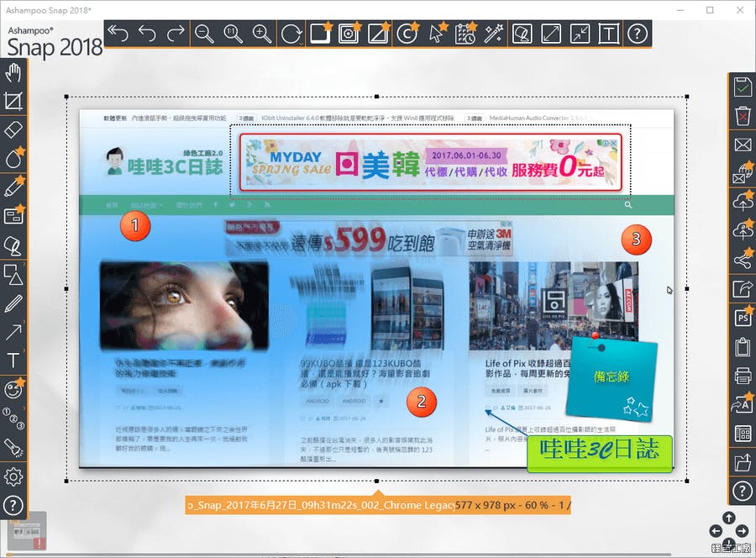Screen dimensions: 756x558
Task: Choose the flashlight highlight tool
Action: pos(13,448)
